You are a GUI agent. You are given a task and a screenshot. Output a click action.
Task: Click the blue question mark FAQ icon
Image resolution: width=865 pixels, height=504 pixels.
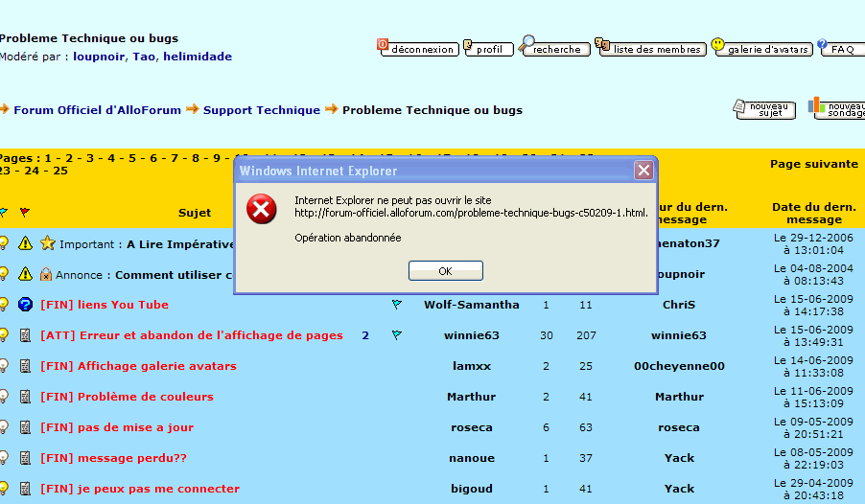pos(822,46)
